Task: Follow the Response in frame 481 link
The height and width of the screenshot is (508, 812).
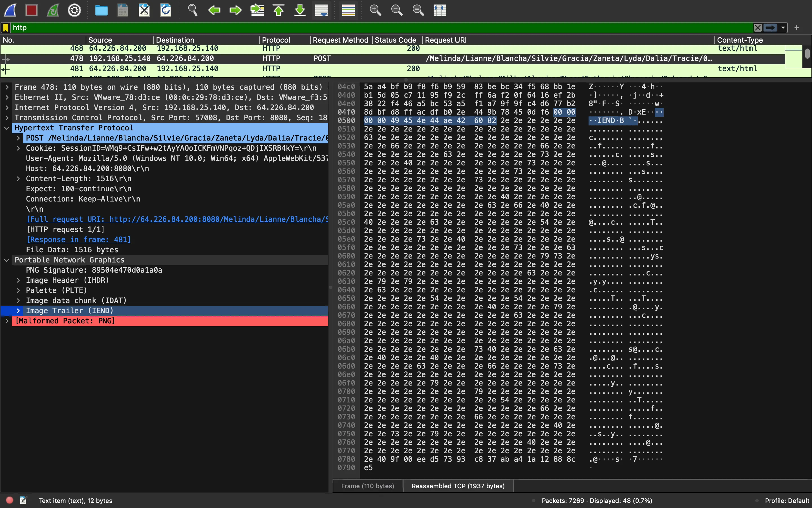Action: coord(78,240)
